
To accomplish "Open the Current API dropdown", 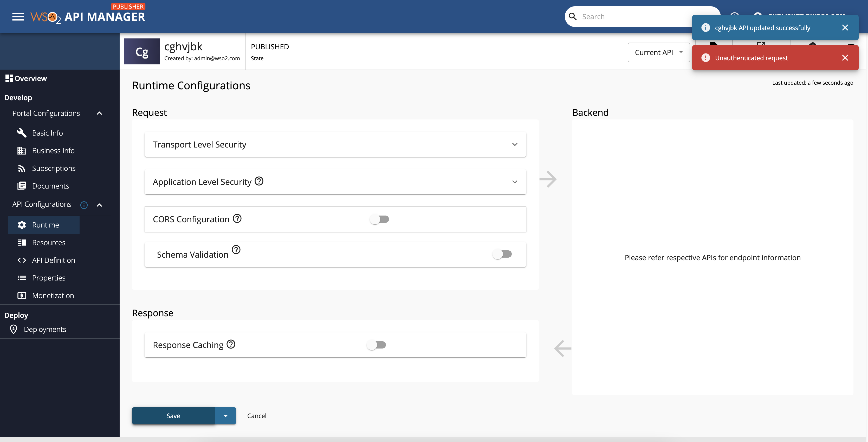I will [658, 52].
